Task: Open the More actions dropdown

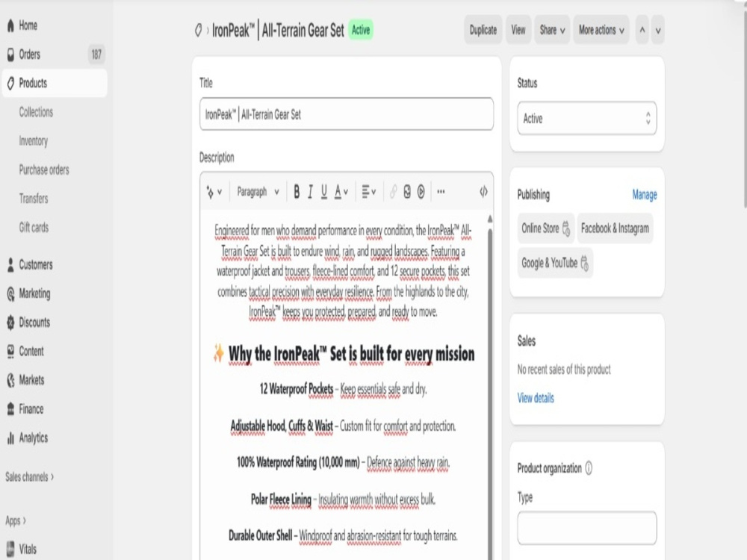Action: [x=601, y=30]
